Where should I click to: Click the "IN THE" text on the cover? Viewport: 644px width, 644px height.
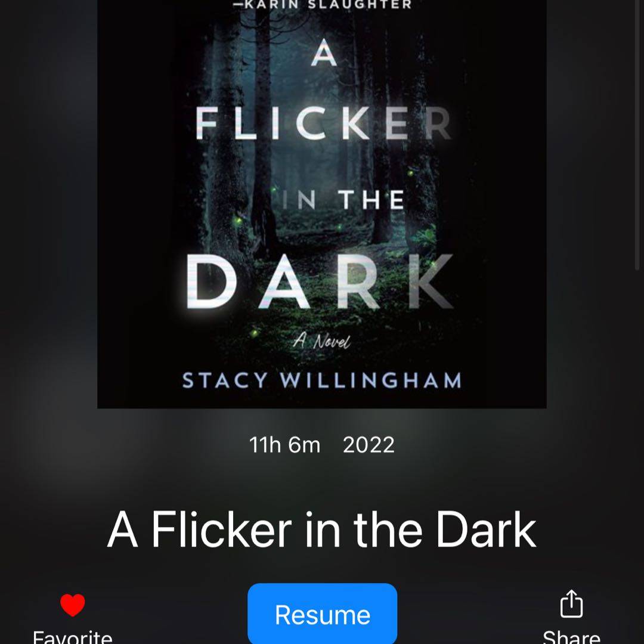pyautogui.click(x=343, y=200)
